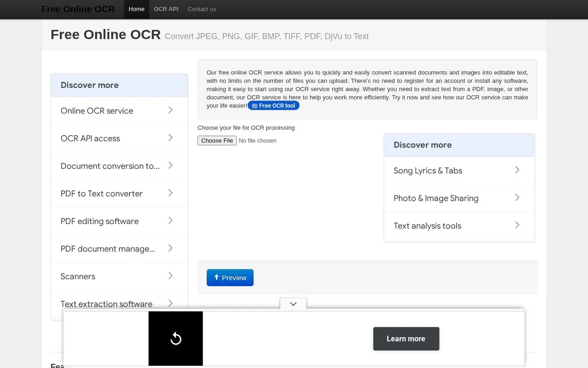Click chevron next to PDF editing software
The width and height of the screenshot is (588, 368).
pyautogui.click(x=170, y=221)
